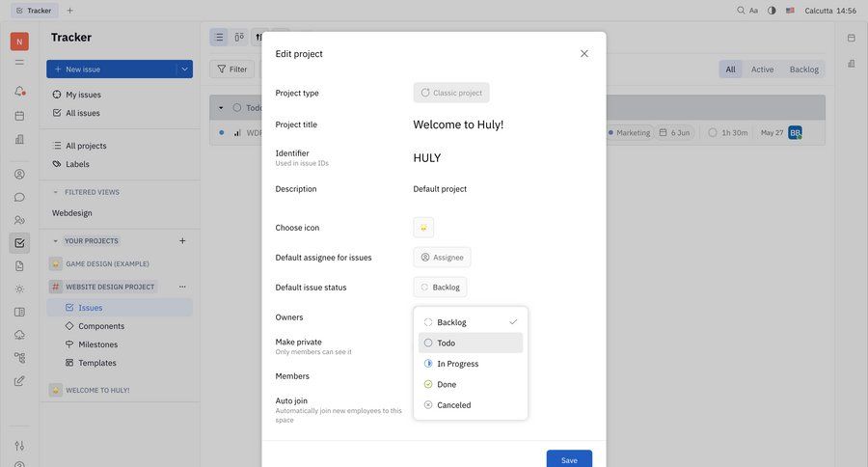Image resolution: width=868 pixels, height=467 pixels.
Task: Choose In Progress status option
Action: coord(471,364)
